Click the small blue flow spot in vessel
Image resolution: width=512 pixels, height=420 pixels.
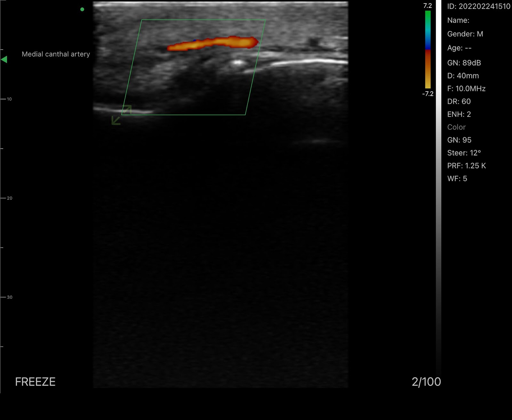click(195, 41)
